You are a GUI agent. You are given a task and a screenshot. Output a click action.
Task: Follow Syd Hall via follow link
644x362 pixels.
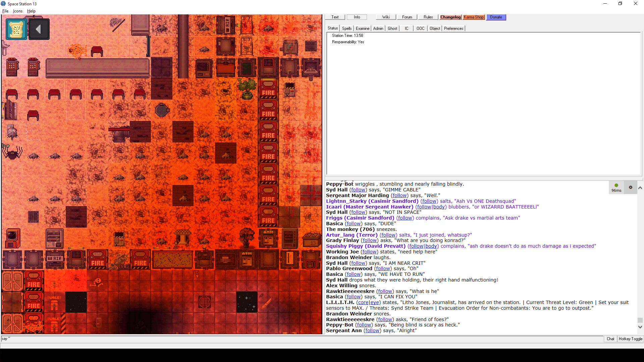click(x=358, y=190)
